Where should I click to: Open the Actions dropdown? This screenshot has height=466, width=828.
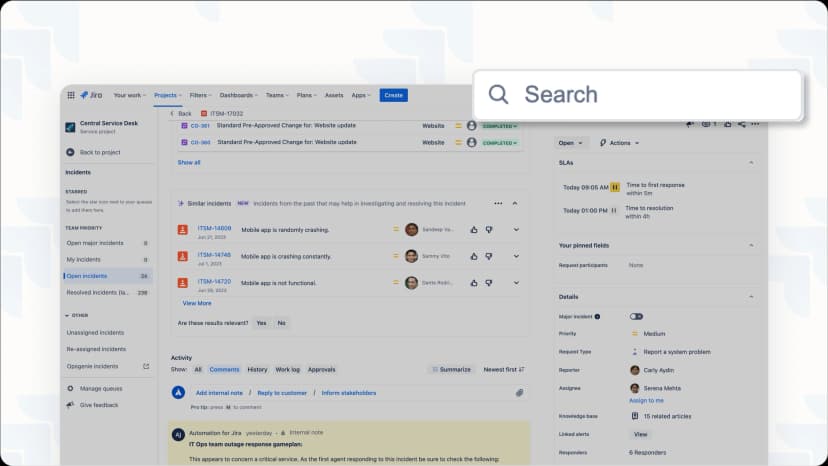[619, 143]
